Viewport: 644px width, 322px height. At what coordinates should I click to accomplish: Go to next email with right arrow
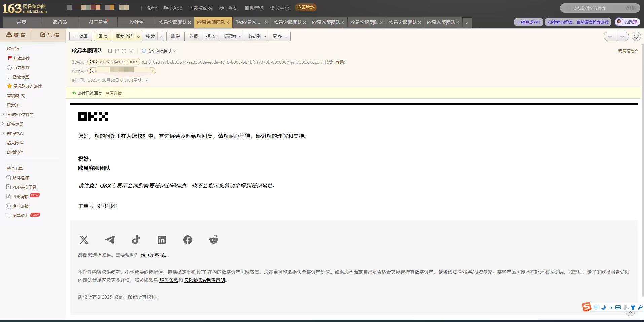[x=622, y=36]
